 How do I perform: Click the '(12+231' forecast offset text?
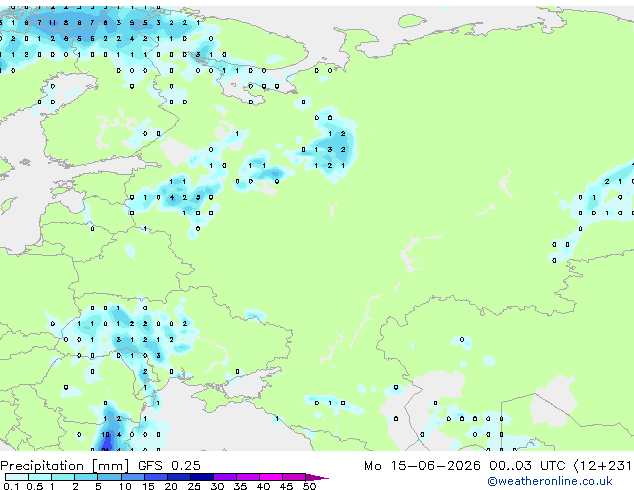pos(602,466)
